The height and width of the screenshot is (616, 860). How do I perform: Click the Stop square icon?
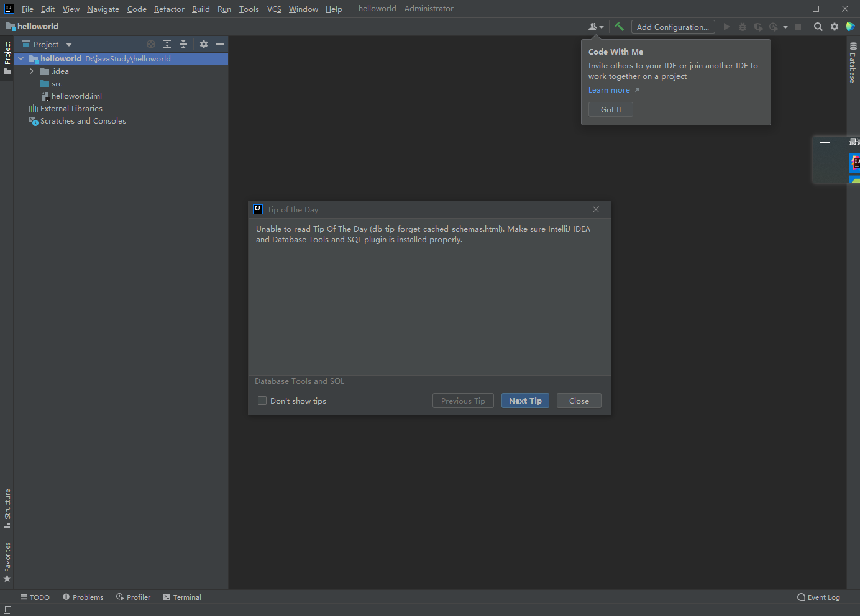pos(798,27)
